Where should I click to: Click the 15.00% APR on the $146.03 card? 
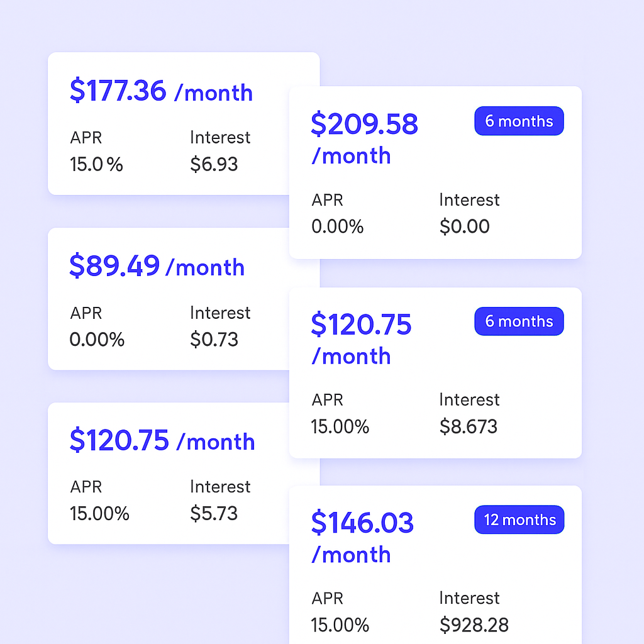(340, 625)
